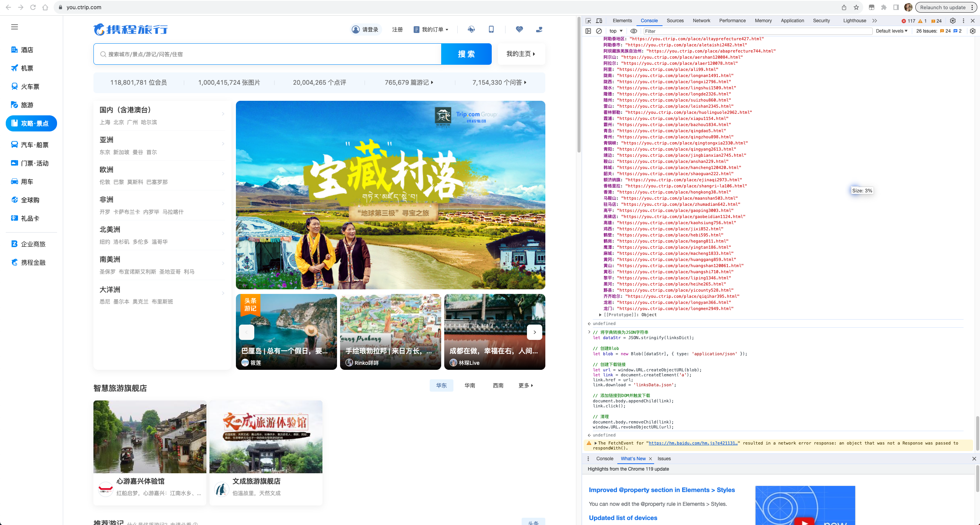Clear the console with the ban icon

tap(599, 31)
